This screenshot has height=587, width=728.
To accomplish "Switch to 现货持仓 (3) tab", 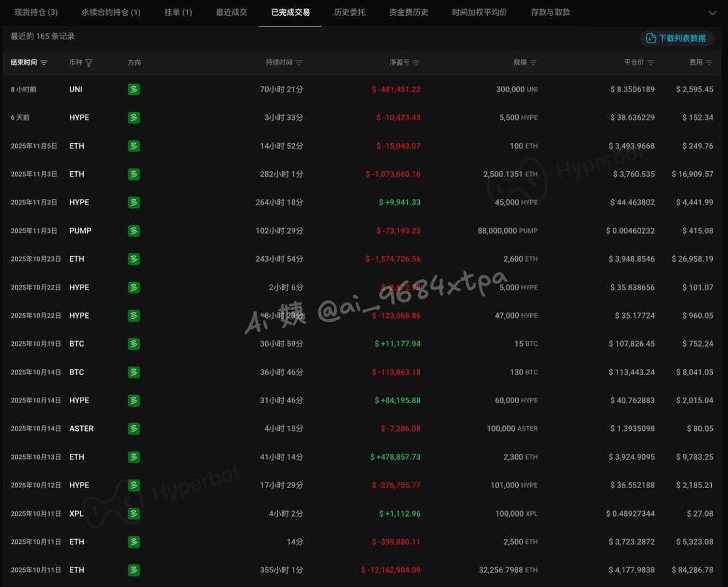I will pos(36,13).
